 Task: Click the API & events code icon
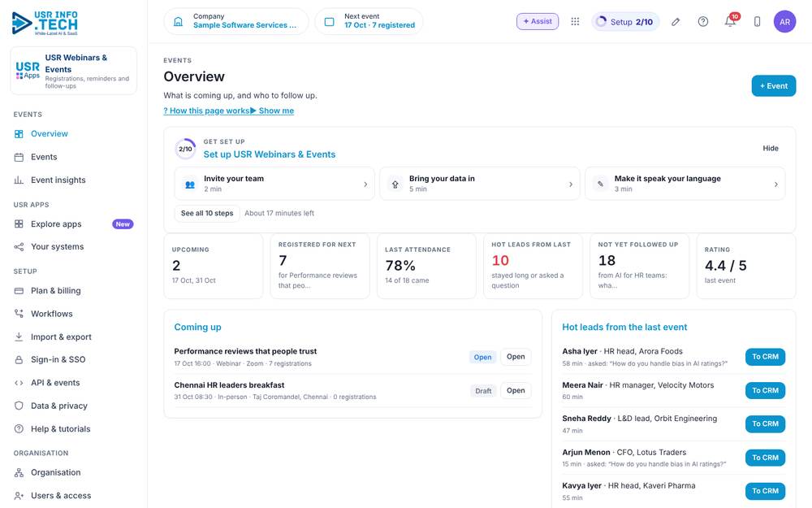pyautogui.click(x=19, y=383)
